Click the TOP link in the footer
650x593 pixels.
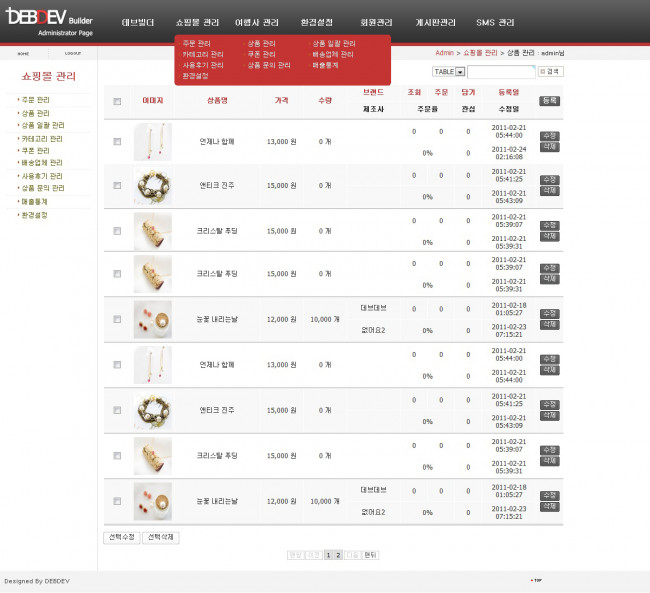(x=536, y=580)
